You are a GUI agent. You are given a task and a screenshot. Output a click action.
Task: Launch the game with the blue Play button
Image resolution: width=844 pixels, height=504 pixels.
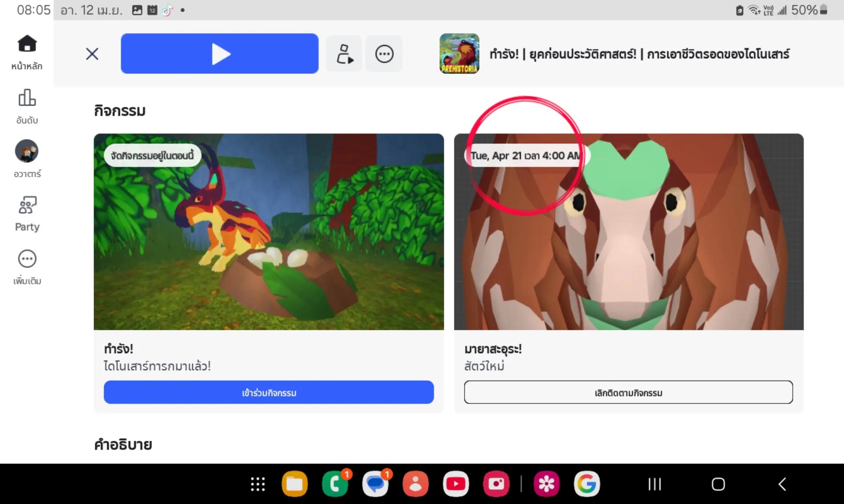(x=220, y=53)
